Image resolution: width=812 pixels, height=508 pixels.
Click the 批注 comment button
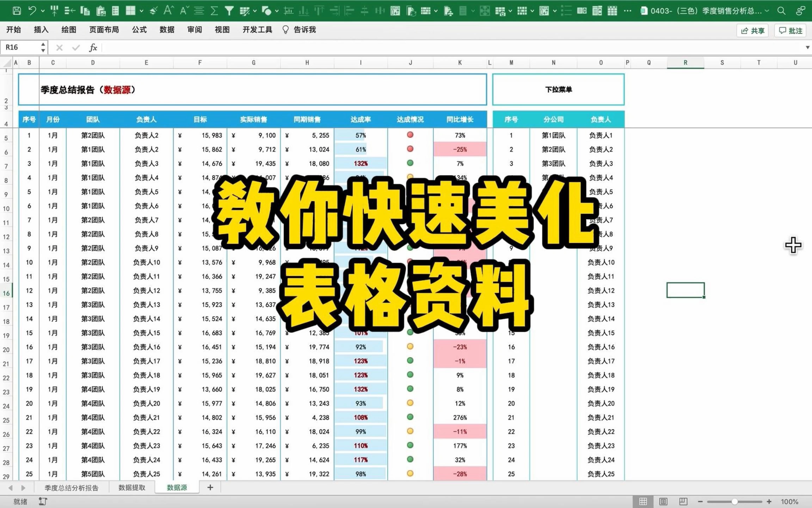[x=791, y=30]
